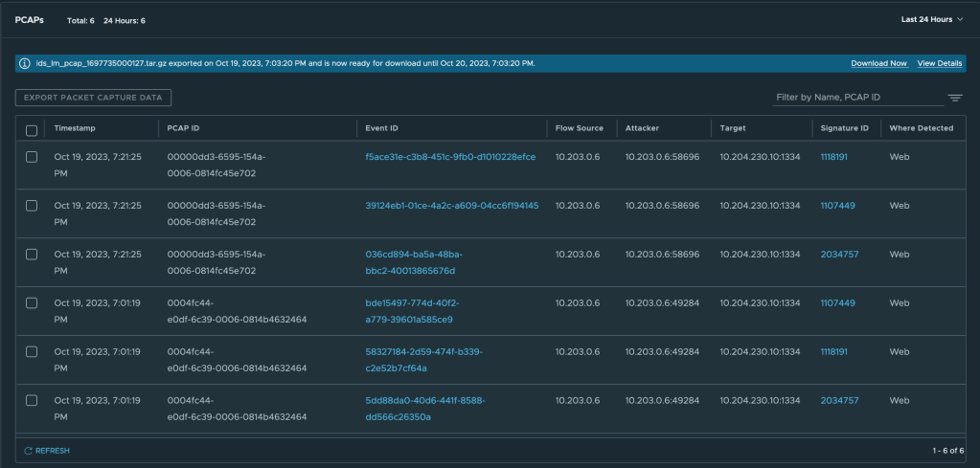Sort by the Timestamp column header
The width and height of the screenshot is (980, 468).
[x=75, y=128]
